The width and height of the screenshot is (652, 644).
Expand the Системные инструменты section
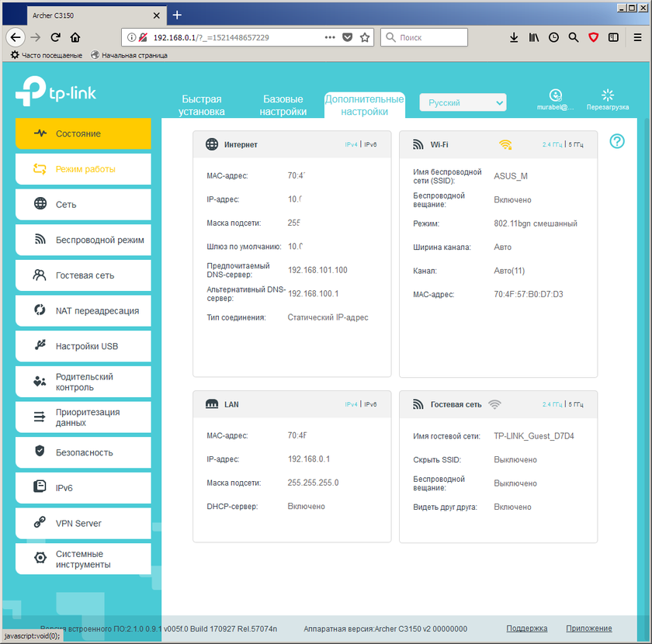(x=83, y=559)
